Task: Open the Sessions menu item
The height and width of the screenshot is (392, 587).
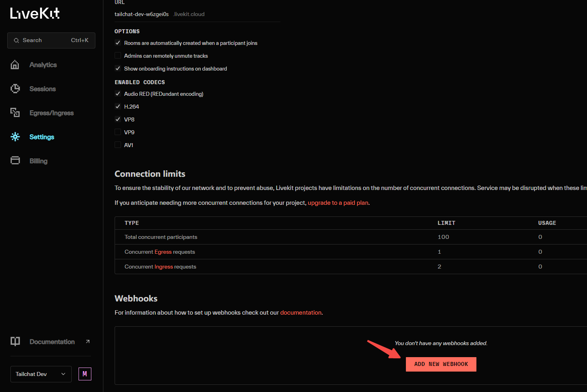Action: click(42, 89)
